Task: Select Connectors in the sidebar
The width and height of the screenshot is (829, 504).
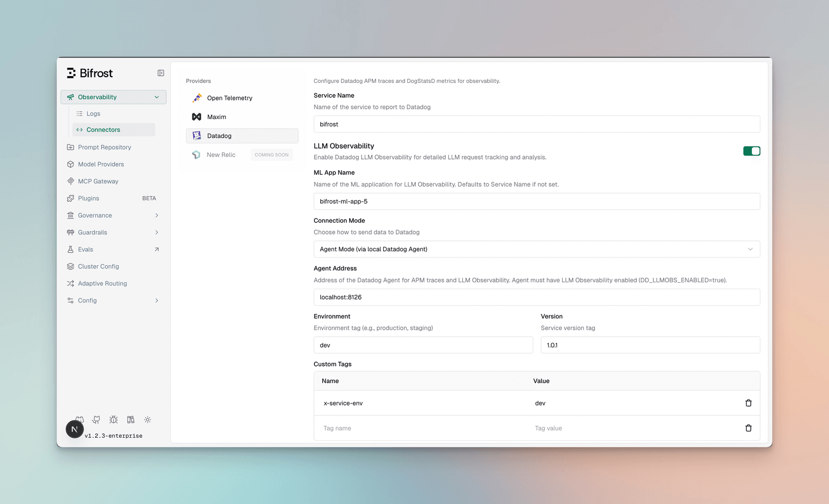Action: (x=113, y=129)
